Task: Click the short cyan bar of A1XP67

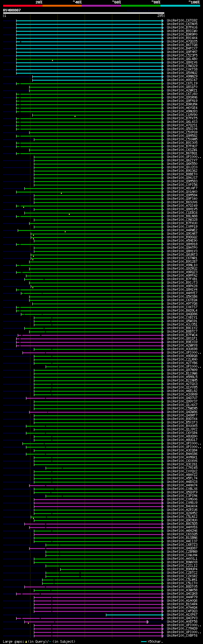Action: (x=134, y=615)
